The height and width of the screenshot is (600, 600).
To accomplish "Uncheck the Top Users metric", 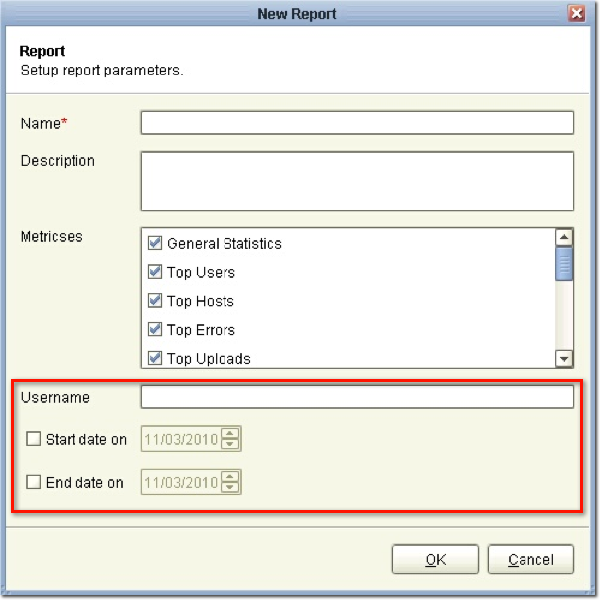I will 155,272.
